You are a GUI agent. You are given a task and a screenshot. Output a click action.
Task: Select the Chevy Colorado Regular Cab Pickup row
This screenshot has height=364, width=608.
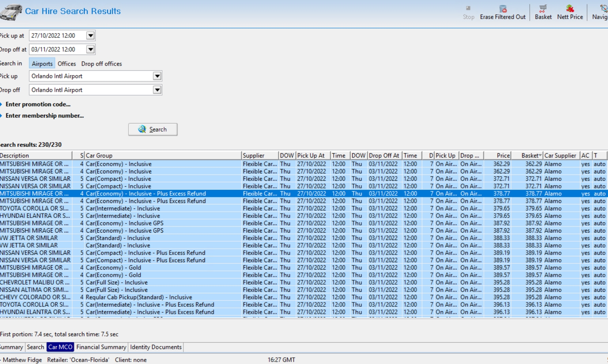pyautogui.click(x=138, y=297)
